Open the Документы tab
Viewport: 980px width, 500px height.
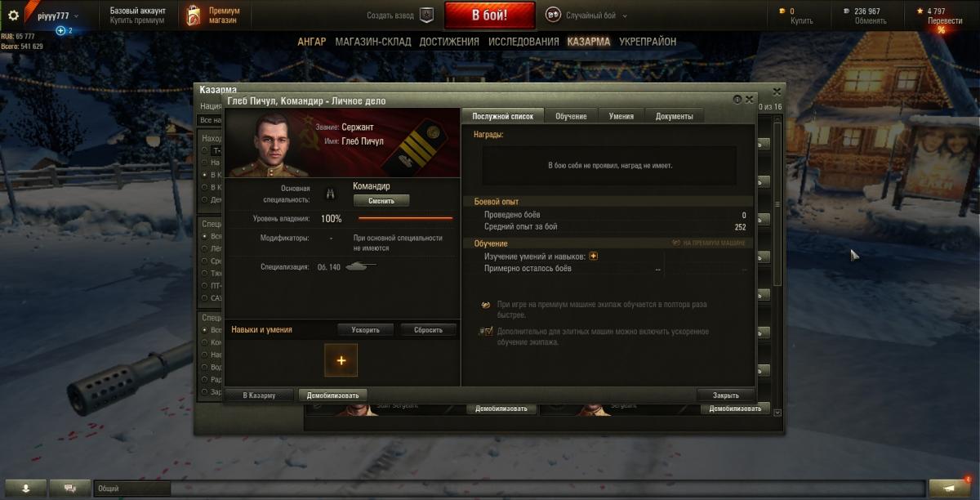674,116
